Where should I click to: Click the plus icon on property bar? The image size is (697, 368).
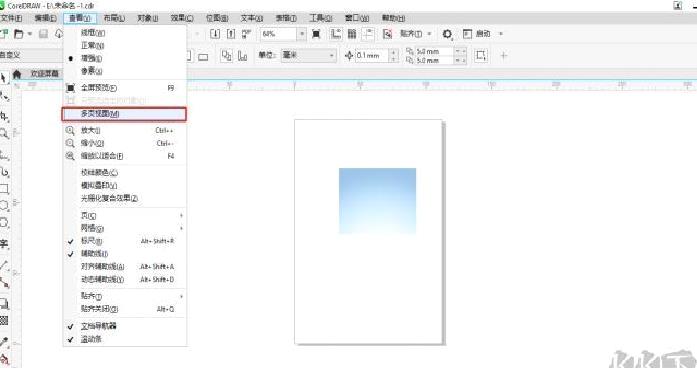pyautogui.click(x=504, y=56)
